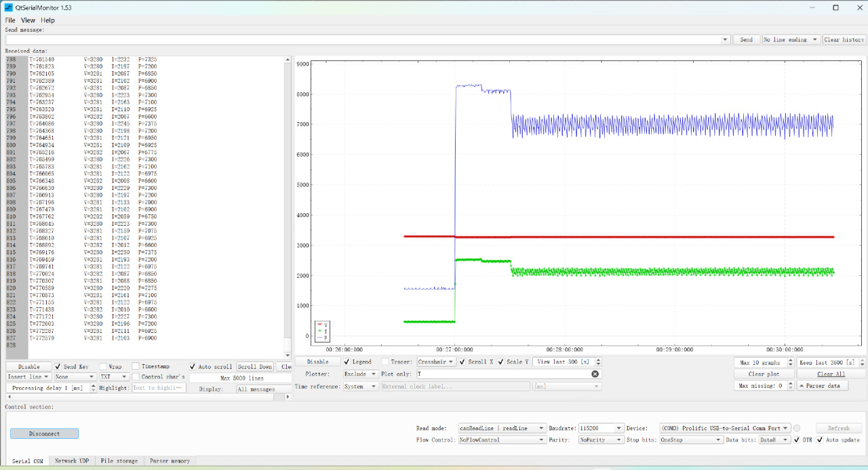Screen dimensions: 868x470
Task: Click the Clear history button
Action: [x=844, y=39]
